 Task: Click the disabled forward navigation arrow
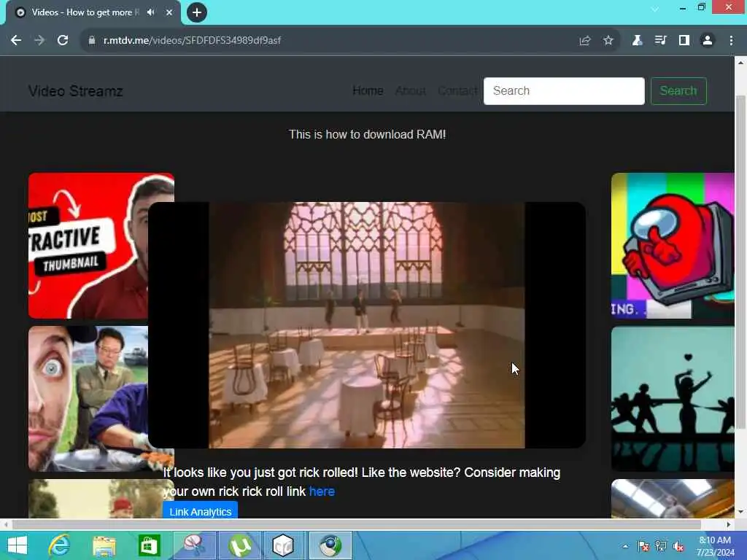39,41
